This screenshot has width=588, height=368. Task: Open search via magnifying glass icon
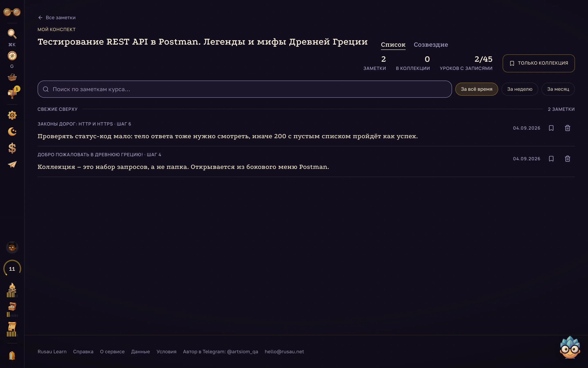12,34
